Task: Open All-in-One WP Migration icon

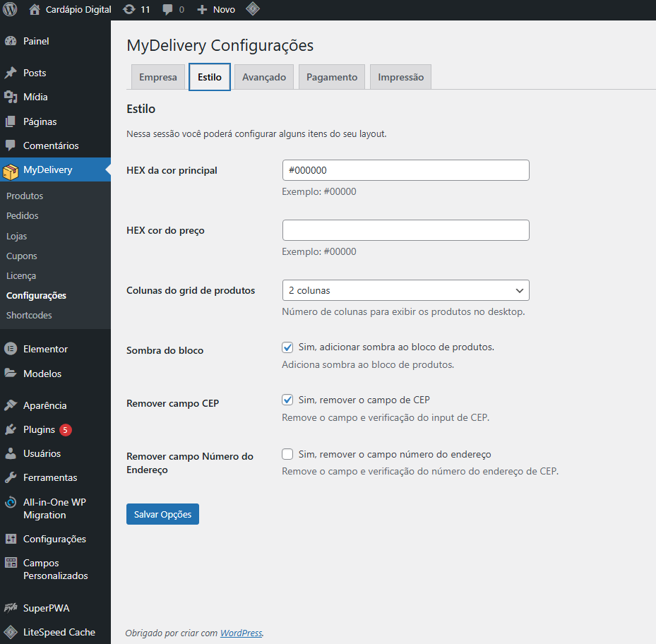Action: tap(11, 503)
